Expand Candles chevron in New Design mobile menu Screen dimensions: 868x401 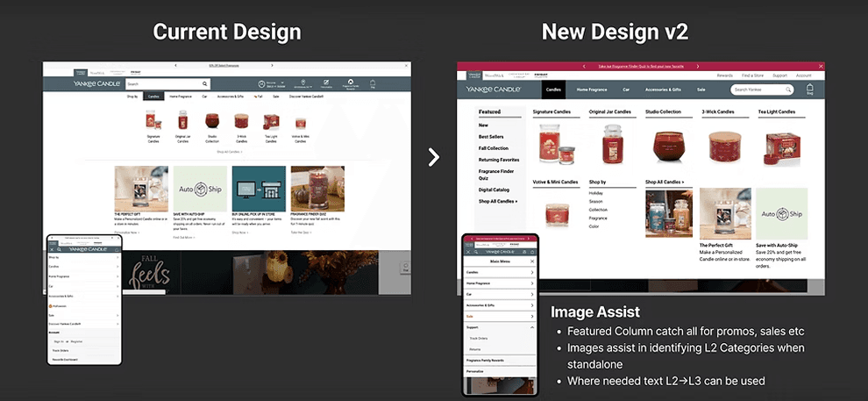coord(532,273)
